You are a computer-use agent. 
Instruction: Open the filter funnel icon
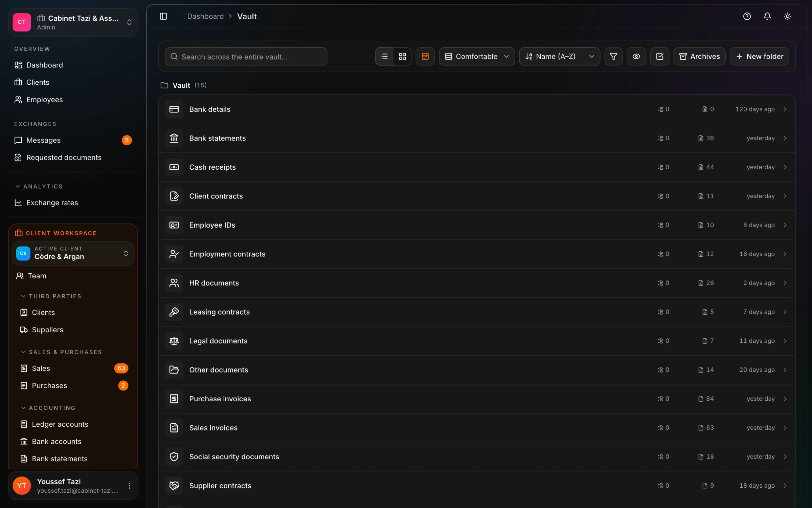tap(613, 57)
